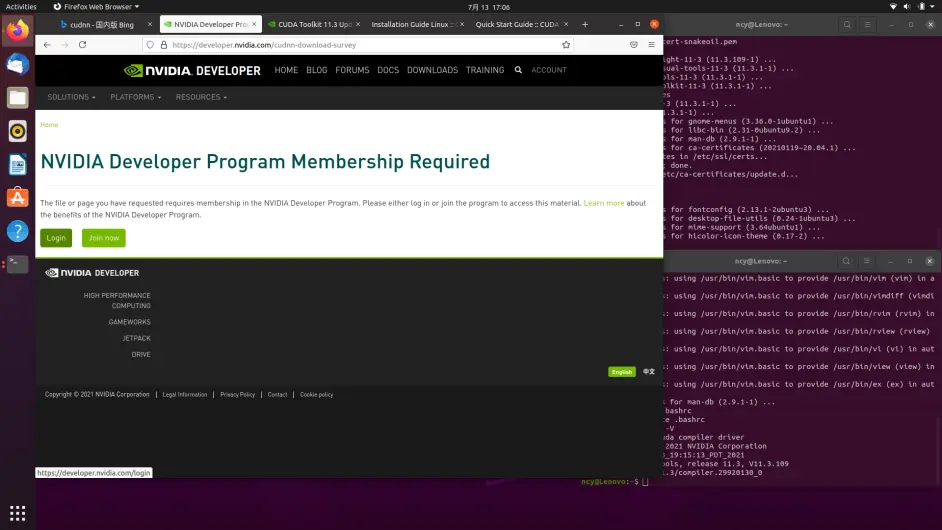This screenshot has width=942, height=530.
Task: Open the hamburger menu in the upper terminal window
Action: tap(868, 25)
